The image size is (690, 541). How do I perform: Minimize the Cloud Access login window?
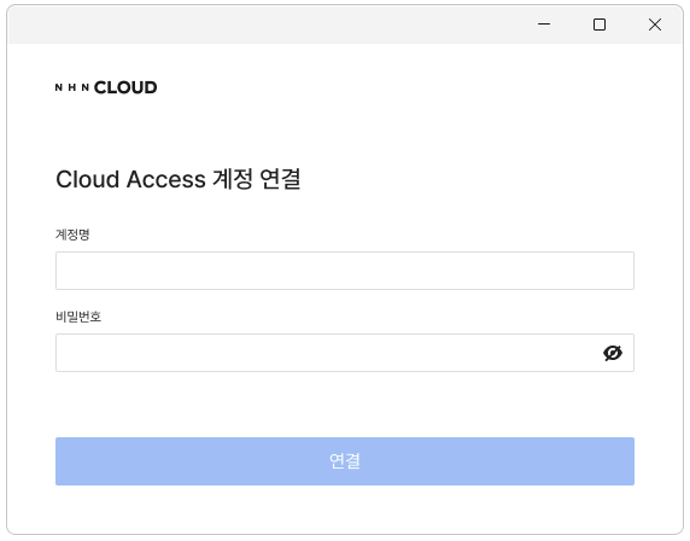coord(544,24)
